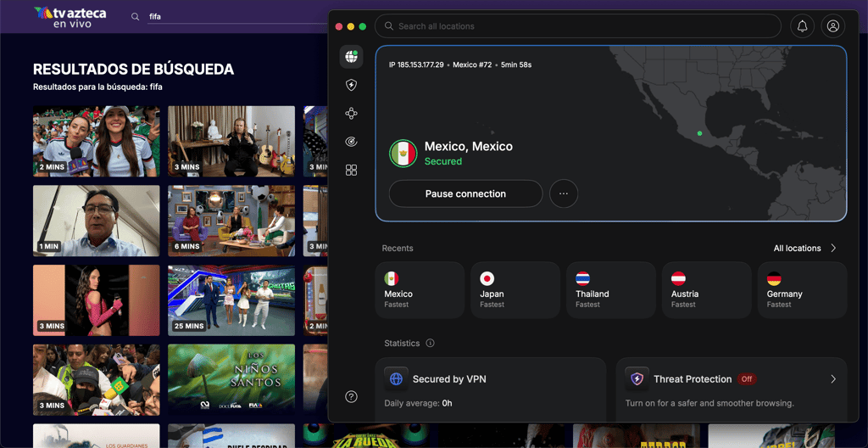Viewport: 868px width, 448px height.
Task: Open the 25 MINS studio show video
Action: [x=231, y=300]
